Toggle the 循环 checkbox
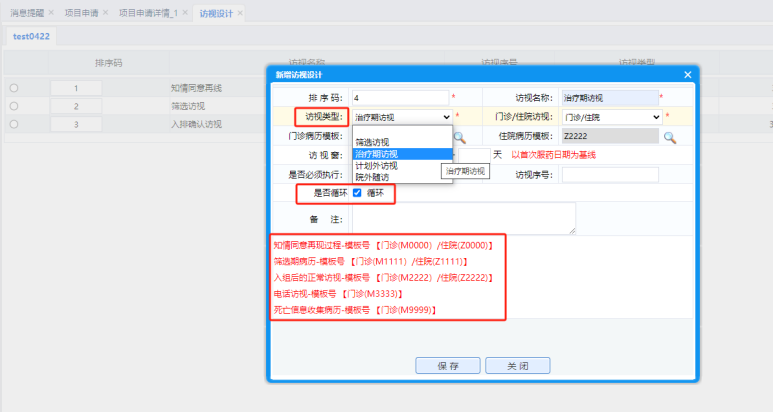This screenshot has height=413, width=773. (x=357, y=193)
